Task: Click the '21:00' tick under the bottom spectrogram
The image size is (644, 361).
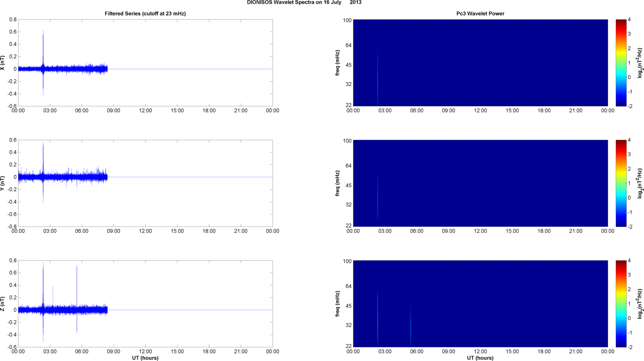Action: tap(576, 352)
